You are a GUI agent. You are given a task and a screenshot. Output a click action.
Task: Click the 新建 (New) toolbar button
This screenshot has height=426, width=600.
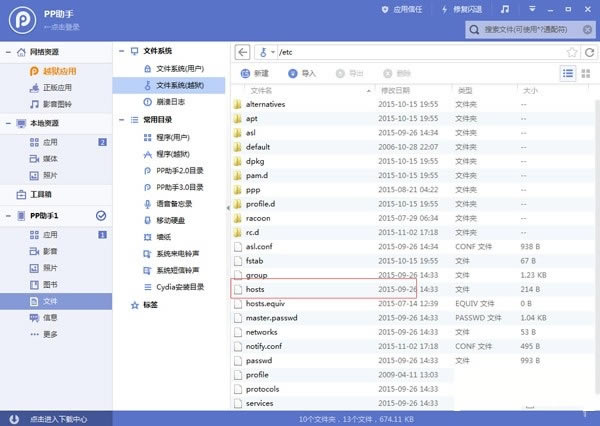[x=255, y=73]
